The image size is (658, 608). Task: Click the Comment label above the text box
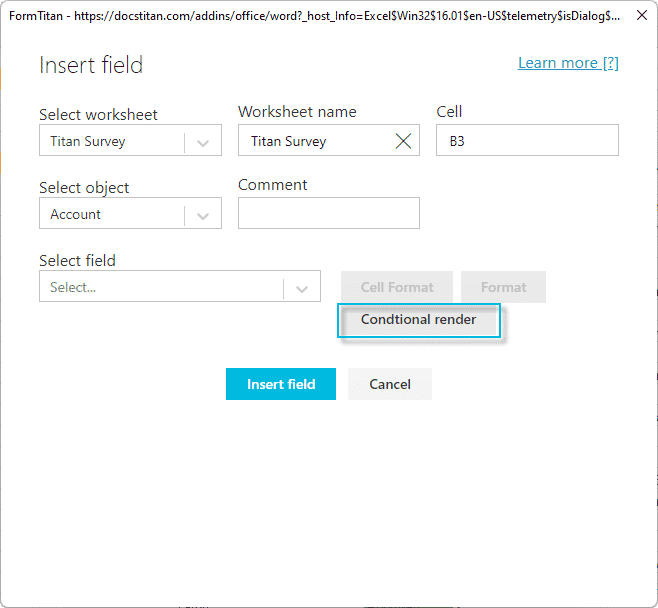point(272,185)
